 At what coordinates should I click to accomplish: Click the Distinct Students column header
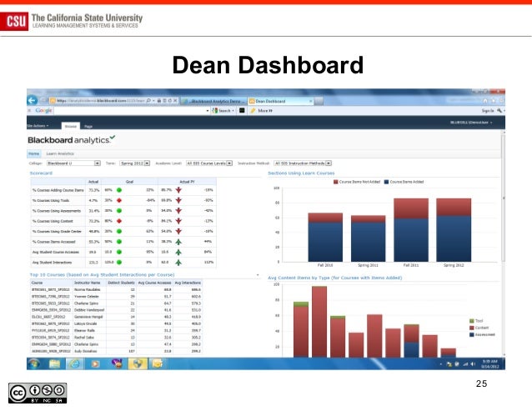click(x=121, y=283)
